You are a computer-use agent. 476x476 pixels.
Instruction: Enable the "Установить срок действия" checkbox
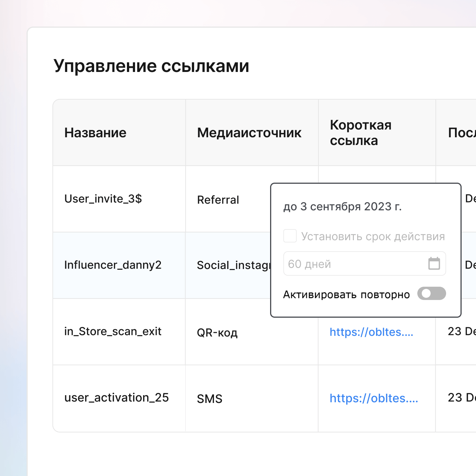coord(290,236)
